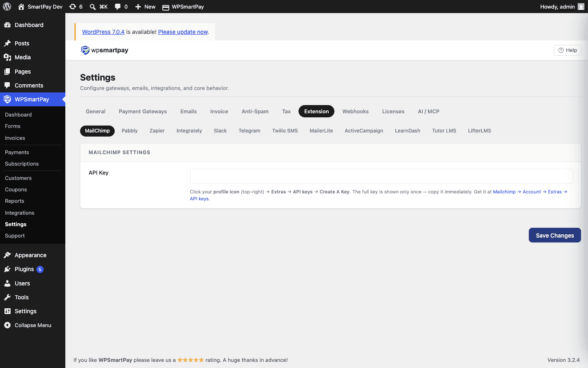
Task: Open the 6 pending updates icon
Action: pyautogui.click(x=73, y=7)
